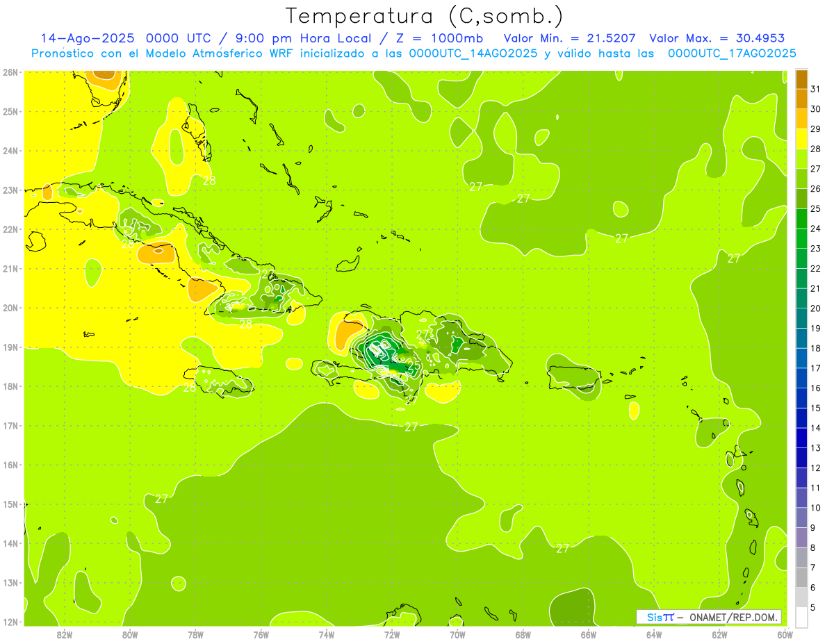Click the "Valor Min. = 21.5207" readout
This screenshot has height=644, width=834.
pyautogui.click(x=570, y=38)
